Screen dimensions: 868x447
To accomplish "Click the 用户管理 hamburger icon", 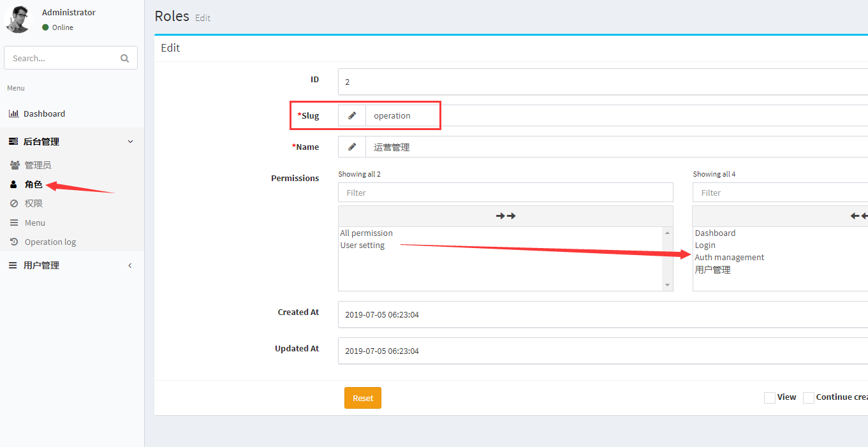I will coord(13,265).
